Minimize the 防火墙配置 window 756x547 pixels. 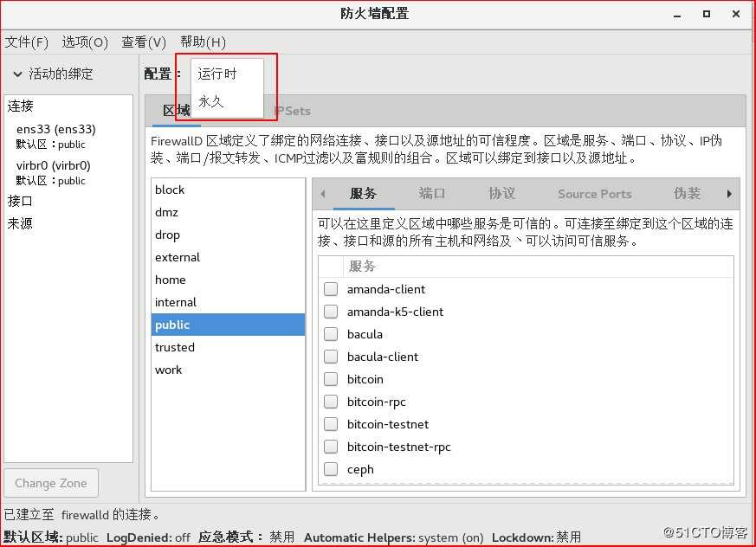[x=677, y=15]
